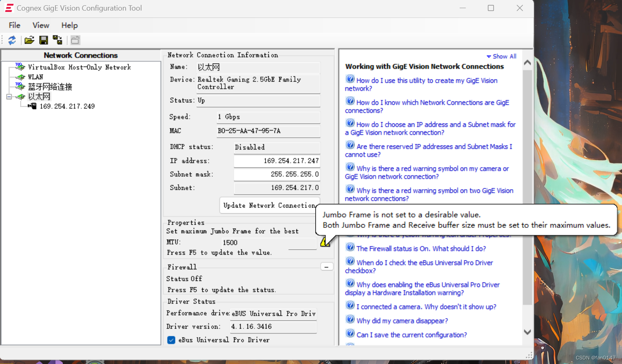
Task: Open the Help menu
Action: [69, 25]
